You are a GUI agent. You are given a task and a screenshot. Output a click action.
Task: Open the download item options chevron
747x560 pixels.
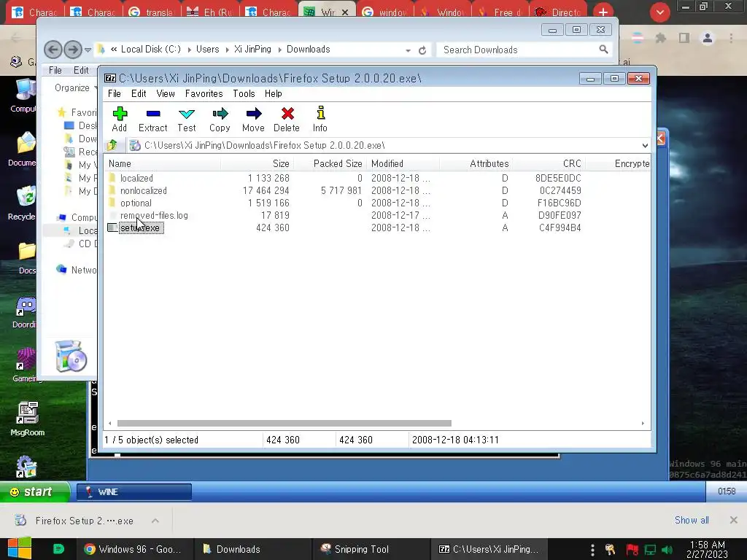click(155, 521)
